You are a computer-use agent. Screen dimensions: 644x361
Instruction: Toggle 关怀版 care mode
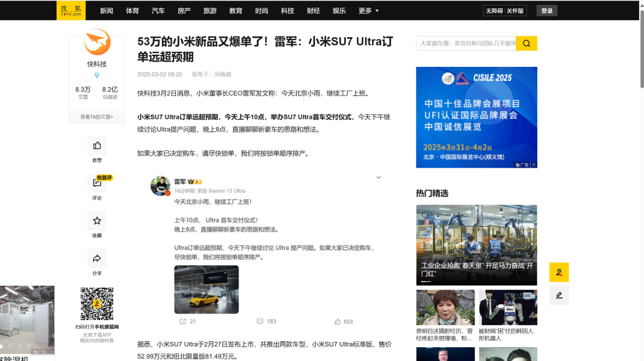[x=515, y=11]
